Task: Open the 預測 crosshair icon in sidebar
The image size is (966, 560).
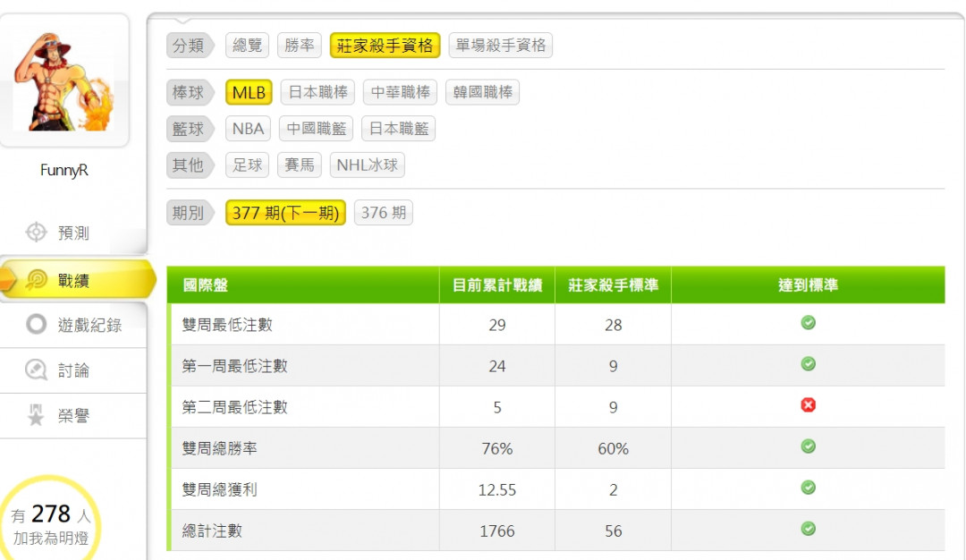Action: click(x=36, y=233)
